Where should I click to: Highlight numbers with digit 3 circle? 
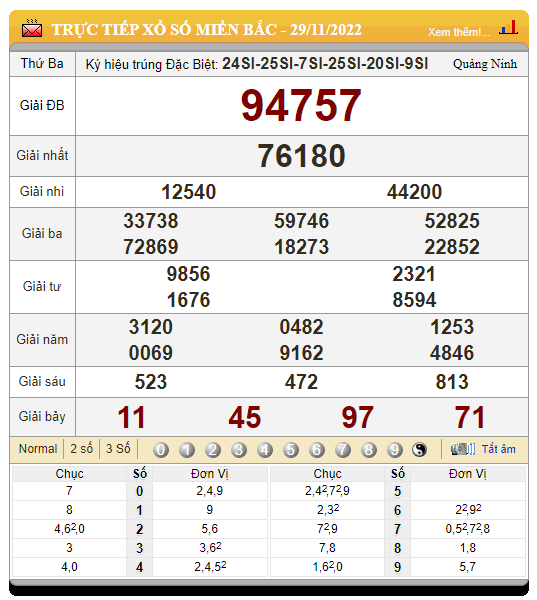(x=239, y=450)
